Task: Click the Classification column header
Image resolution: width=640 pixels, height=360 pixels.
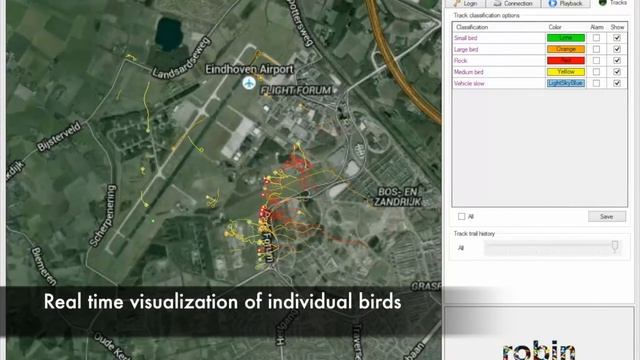Action: pos(472,27)
